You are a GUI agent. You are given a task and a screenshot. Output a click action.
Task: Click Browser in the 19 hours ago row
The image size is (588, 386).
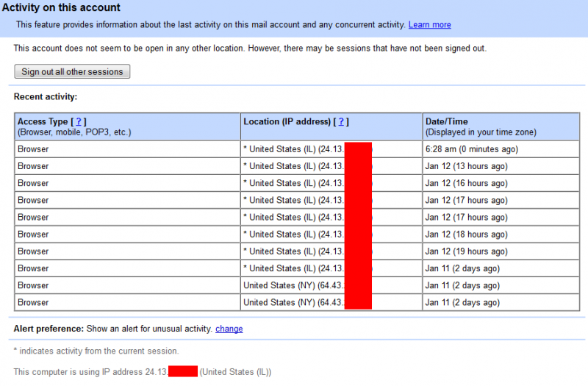pyautogui.click(x=33, y=251)
